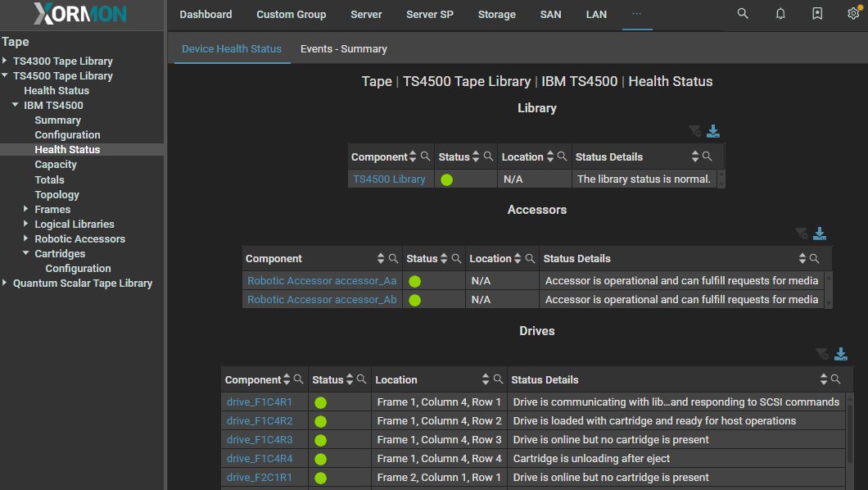
Task: Search Component column in Accessors table
Action: pos(393,259)
